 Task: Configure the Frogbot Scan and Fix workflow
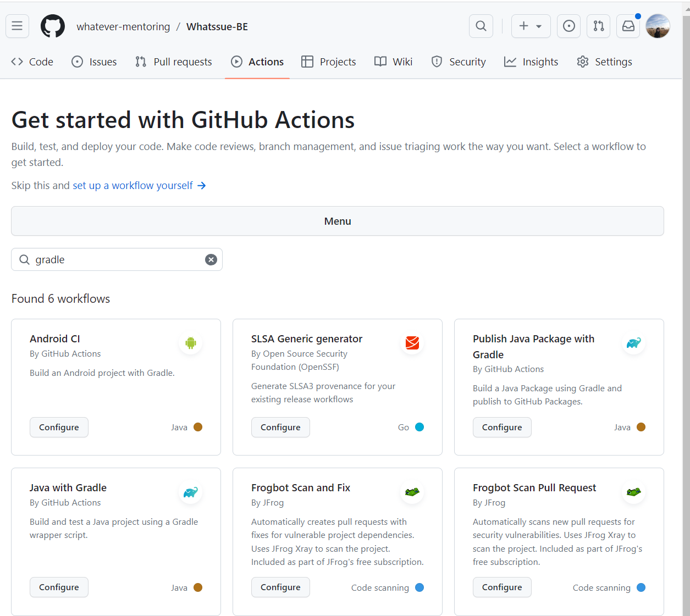[x=280, y=587]
